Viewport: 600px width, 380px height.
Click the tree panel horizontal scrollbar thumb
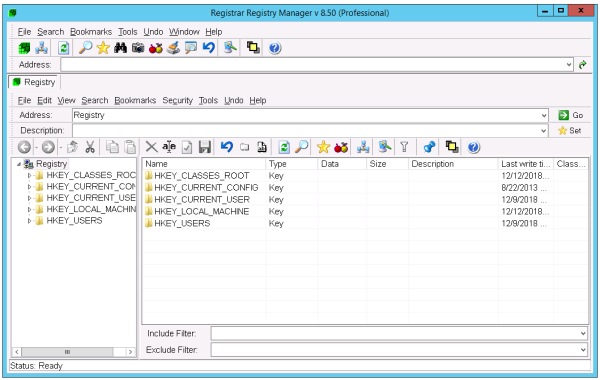point(67,352)
